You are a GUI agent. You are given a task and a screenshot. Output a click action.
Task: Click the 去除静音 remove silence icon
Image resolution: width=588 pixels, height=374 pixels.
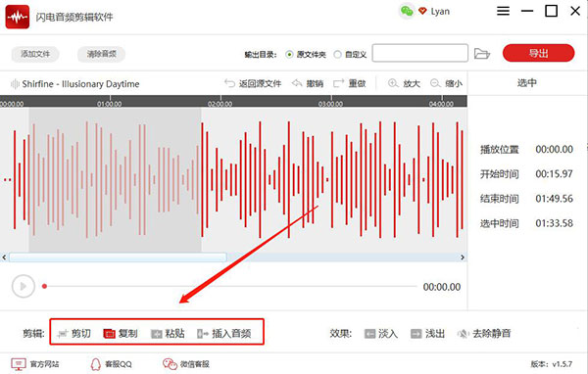(x=464, y=333)
